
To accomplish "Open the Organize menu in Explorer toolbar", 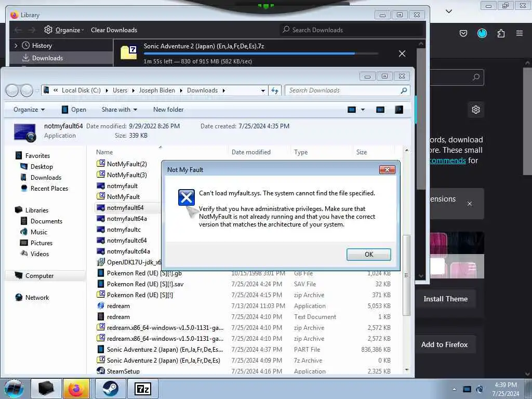I will (29, 110).
